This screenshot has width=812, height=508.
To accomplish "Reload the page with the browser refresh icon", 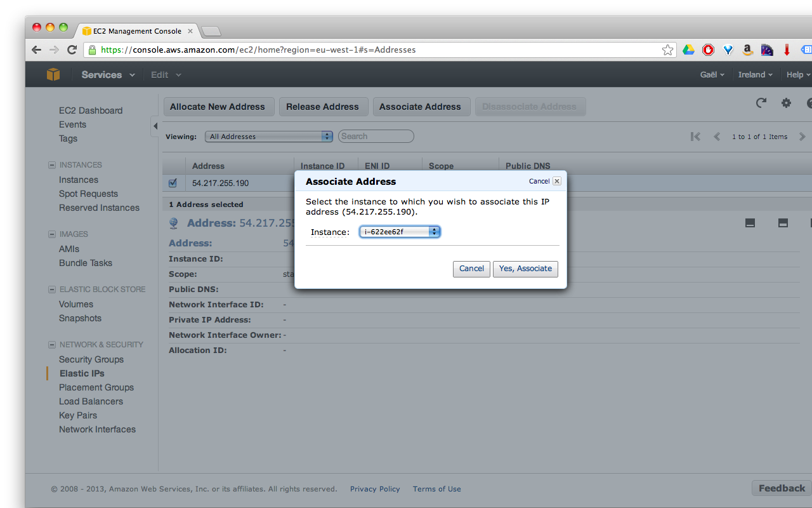I will point(72,49).
